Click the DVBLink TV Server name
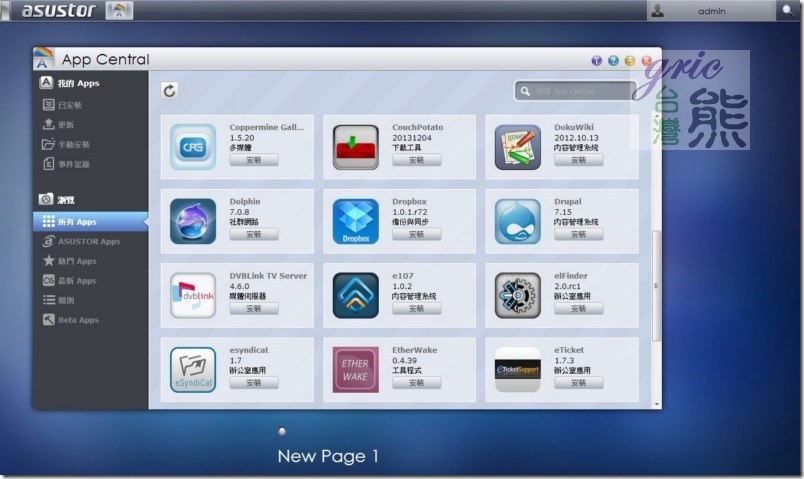 (268, 276)
